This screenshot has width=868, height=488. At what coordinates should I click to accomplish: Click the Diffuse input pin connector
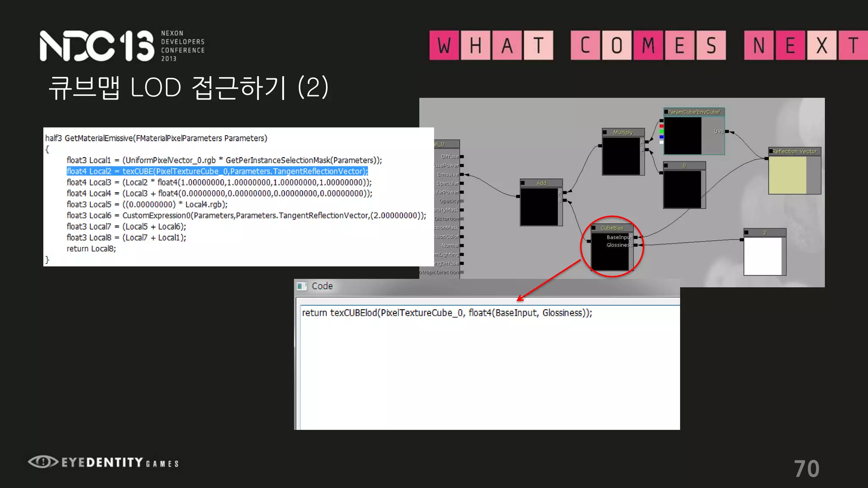462,157
